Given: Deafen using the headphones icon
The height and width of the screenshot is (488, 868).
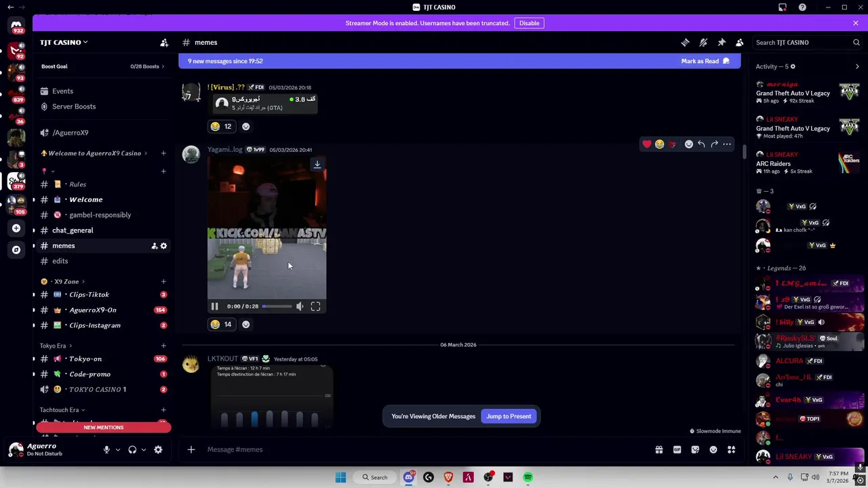Looking at the screenshot, I should [x=132, y=449].
